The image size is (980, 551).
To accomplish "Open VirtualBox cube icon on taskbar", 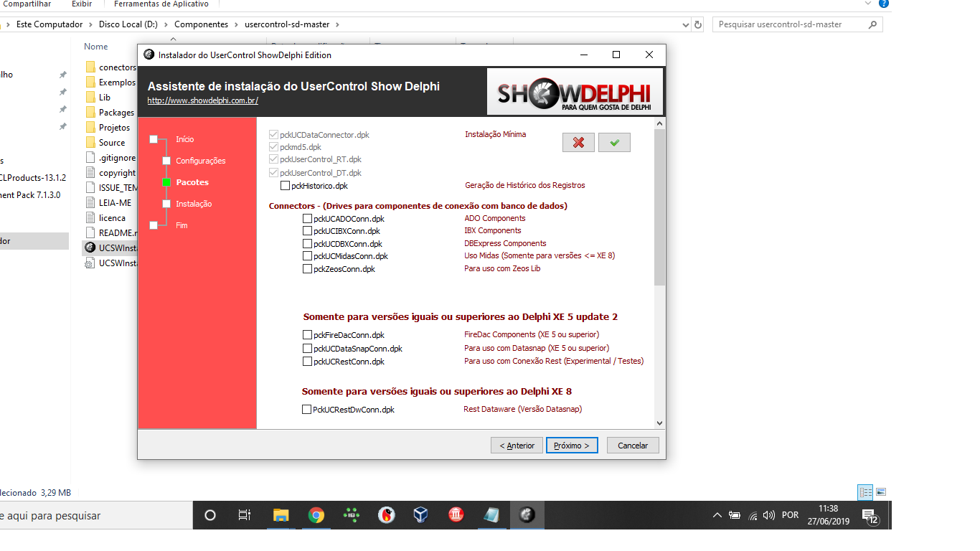I will point(421,515).
